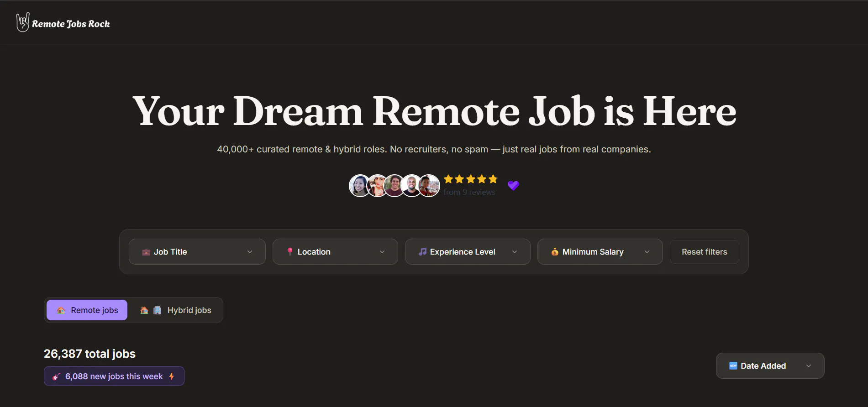
Task: Click the 'from 9 reviews' link
Action: [469, 192]
